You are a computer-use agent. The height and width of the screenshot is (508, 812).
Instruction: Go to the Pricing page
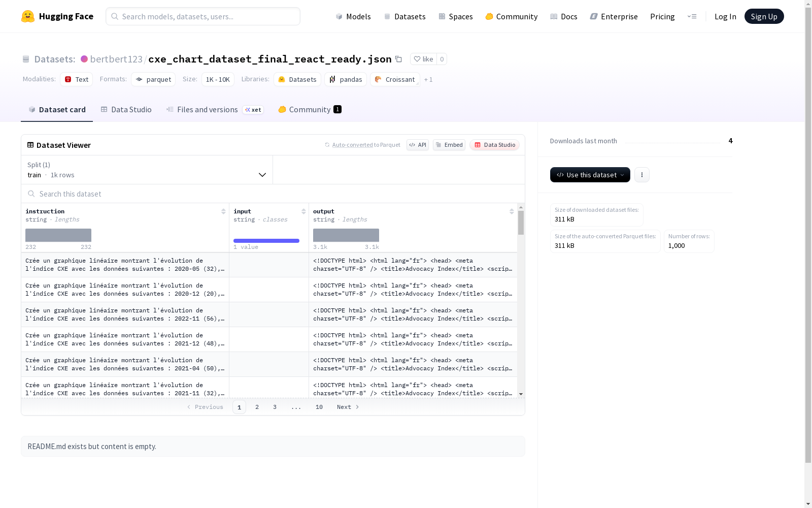[x=662, y=16]
